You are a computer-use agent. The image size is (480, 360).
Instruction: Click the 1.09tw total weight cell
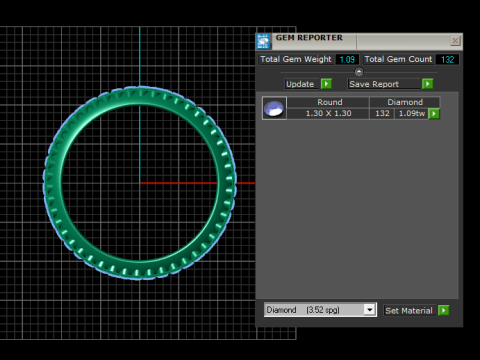coord(412,113)
